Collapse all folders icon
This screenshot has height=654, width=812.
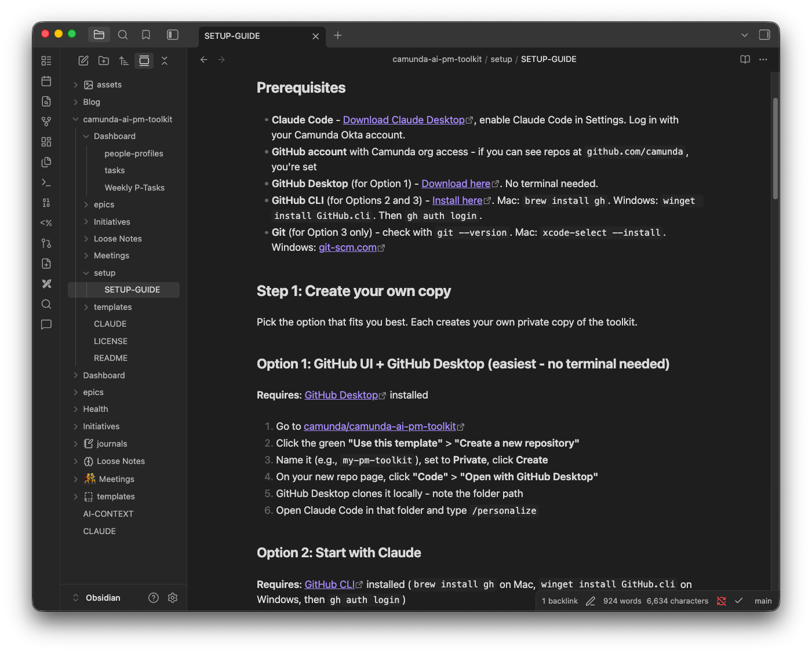click(165, 60)
